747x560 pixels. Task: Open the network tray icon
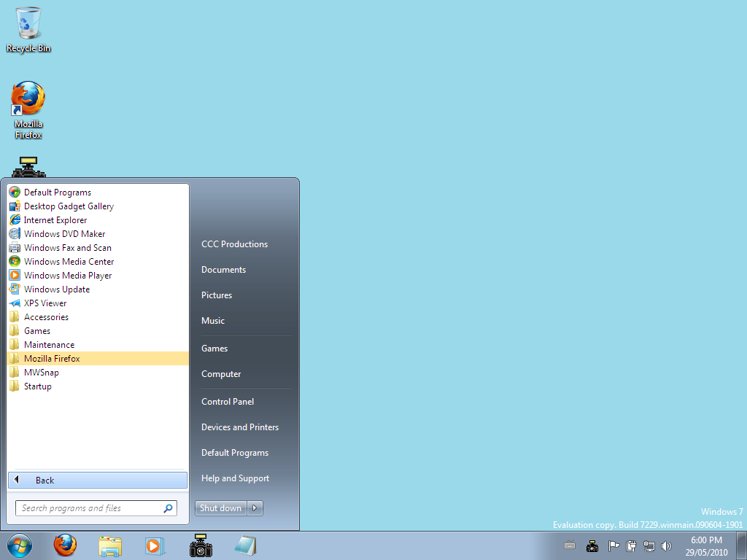(649, 545)
